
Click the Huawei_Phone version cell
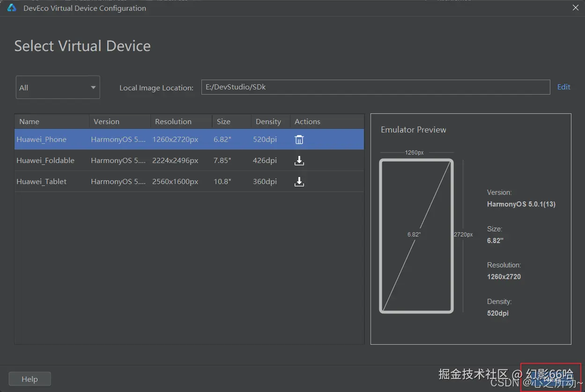pos(118,140)
